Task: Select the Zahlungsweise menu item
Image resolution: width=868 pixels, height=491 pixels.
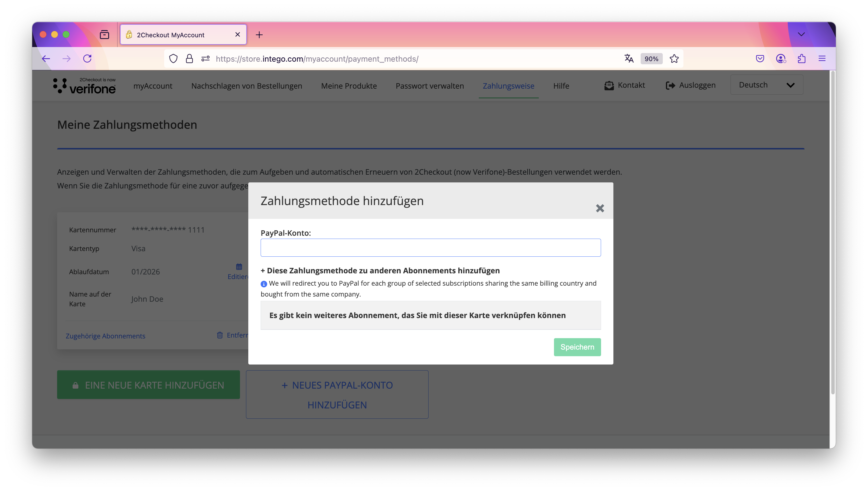Action: (x=508, y=86)
